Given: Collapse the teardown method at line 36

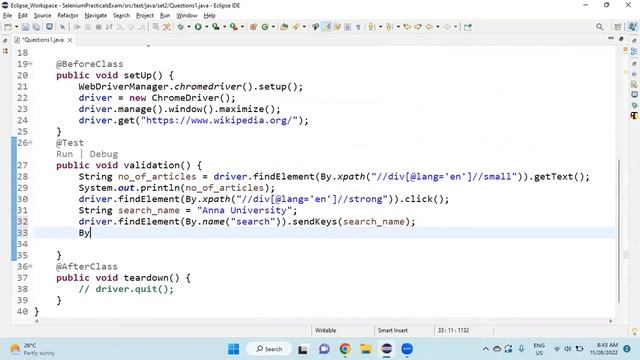Looking at the screenshot, I should [31, 267].
